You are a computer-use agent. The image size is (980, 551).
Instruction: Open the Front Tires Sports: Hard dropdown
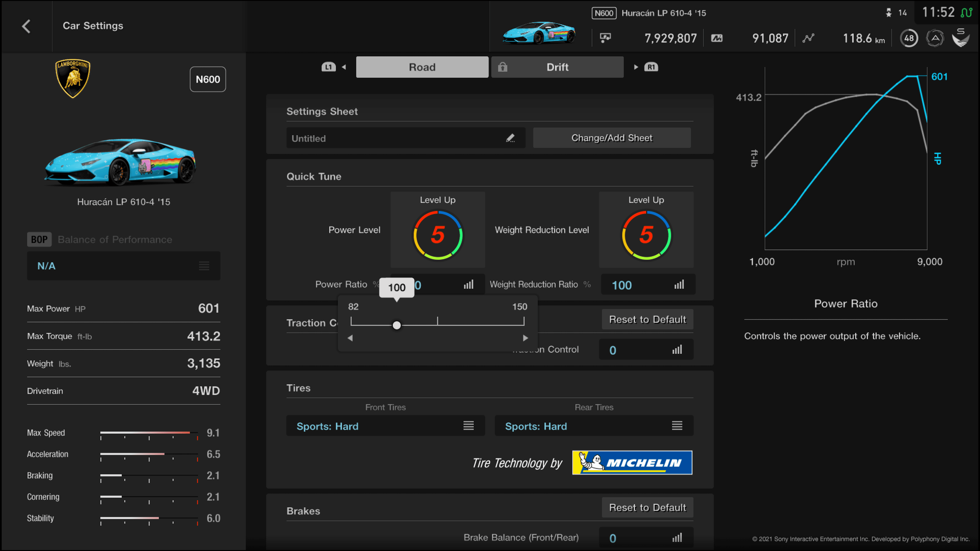pos(385,425)
